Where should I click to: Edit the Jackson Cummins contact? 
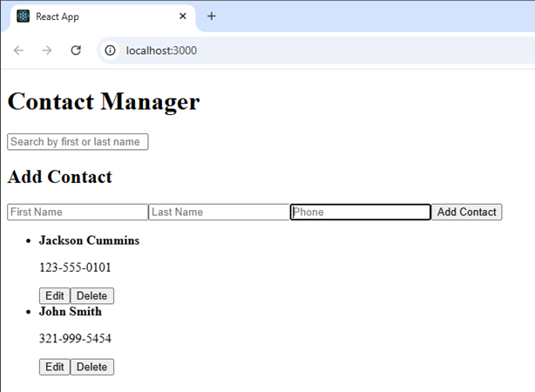[x=54, y=296]
